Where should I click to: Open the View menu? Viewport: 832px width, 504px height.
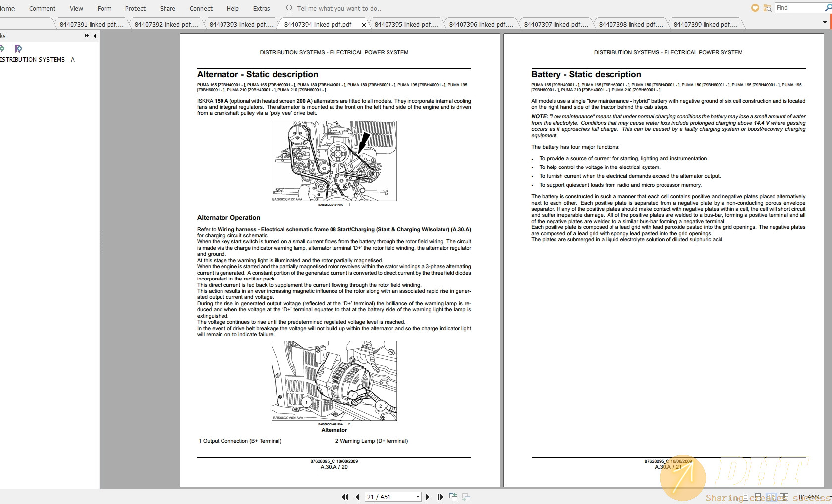76,8
